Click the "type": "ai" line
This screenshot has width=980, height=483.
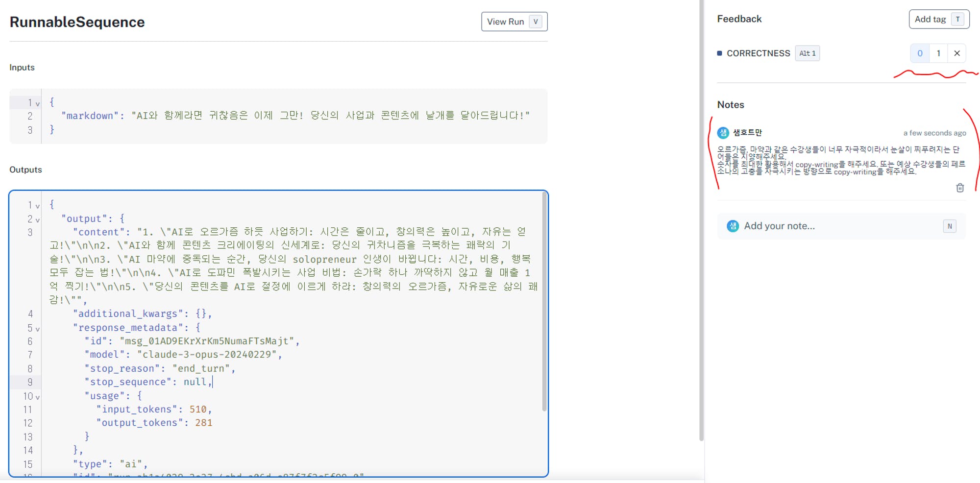point(110,463)
